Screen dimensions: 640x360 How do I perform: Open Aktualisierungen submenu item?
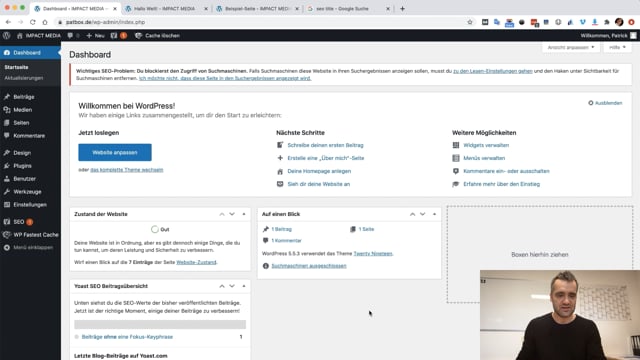[24, 78]
